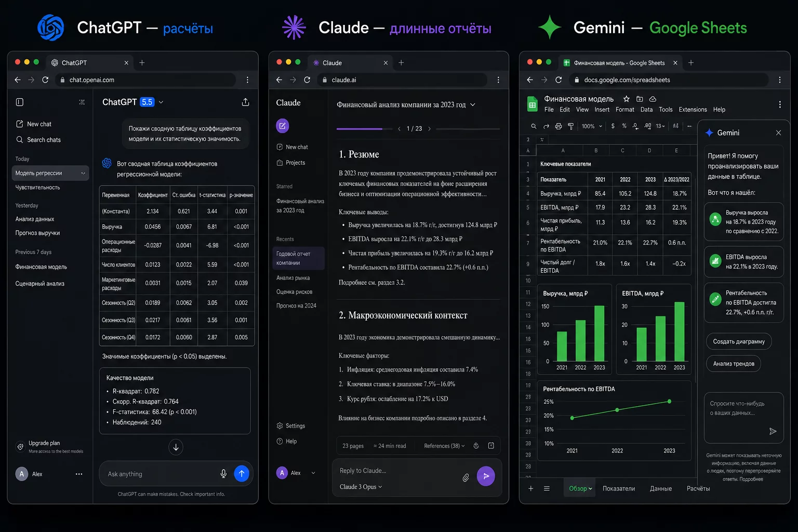Open a new browser tab in Claude window
Screen dimensions: 798x532
click(401, 63)
